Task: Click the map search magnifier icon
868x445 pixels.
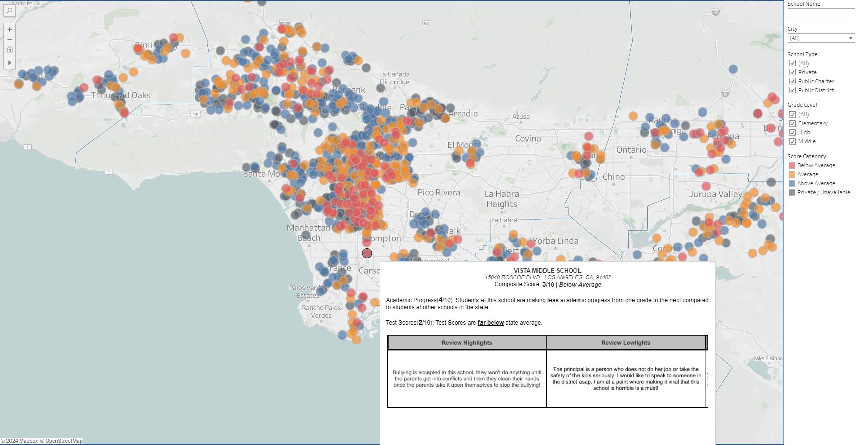Action: [x=9, y=11]
